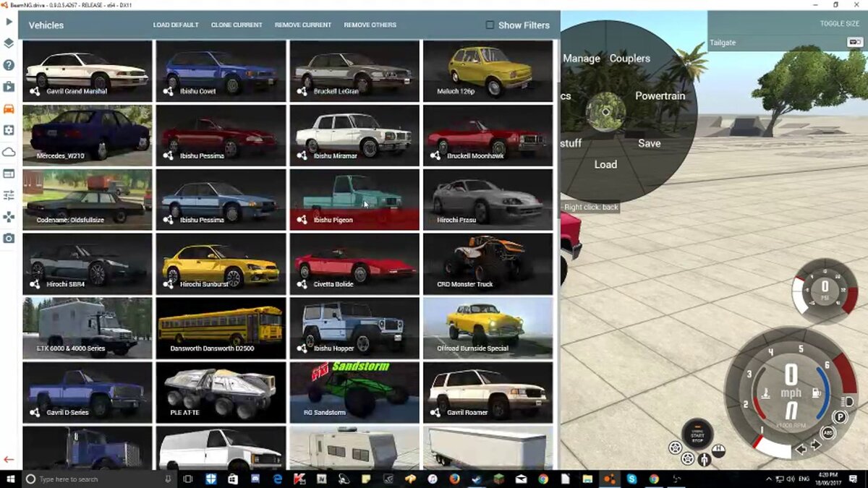Open the help question mark icon
The height and width of the screenshot is (488, 868).
[x=9, y=65]
